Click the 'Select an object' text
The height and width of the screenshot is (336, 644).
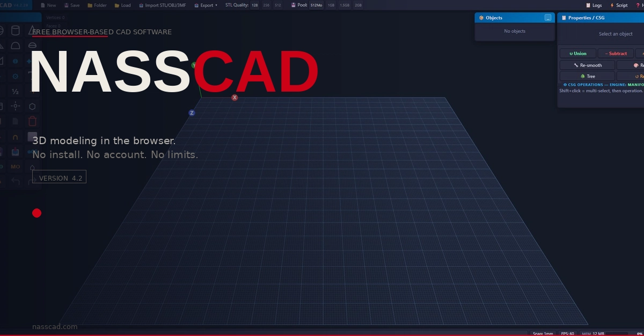coord(616,34)
